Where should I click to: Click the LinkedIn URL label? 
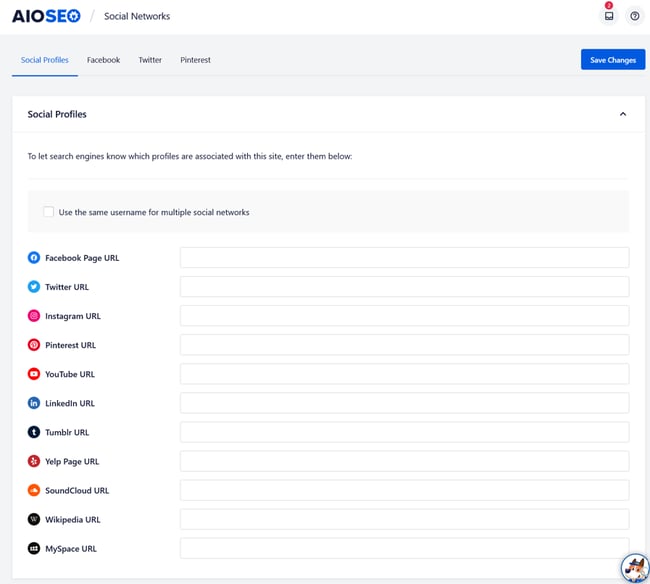tap(70, 403)
